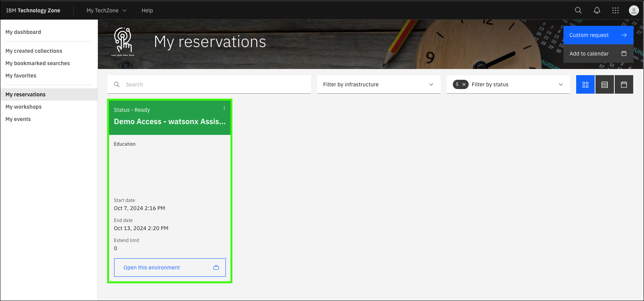Screen dimensions: 644x301
Task: Click the user profile avatar icon
Action: click(x=634, y=10)
